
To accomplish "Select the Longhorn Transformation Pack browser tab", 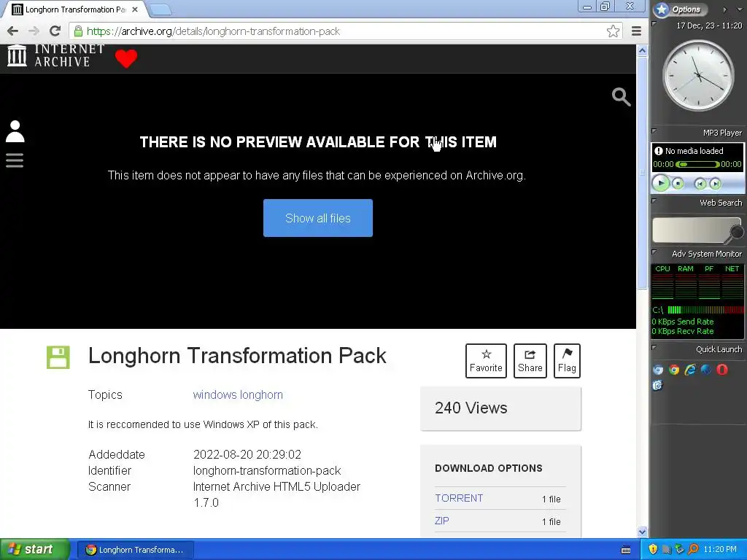I will [x=75, y=9].
